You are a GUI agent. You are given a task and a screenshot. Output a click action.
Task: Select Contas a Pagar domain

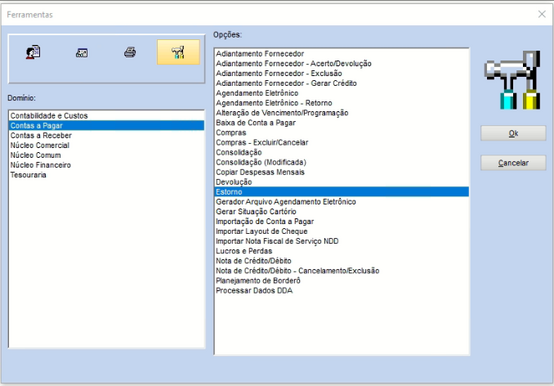(106, 126)
